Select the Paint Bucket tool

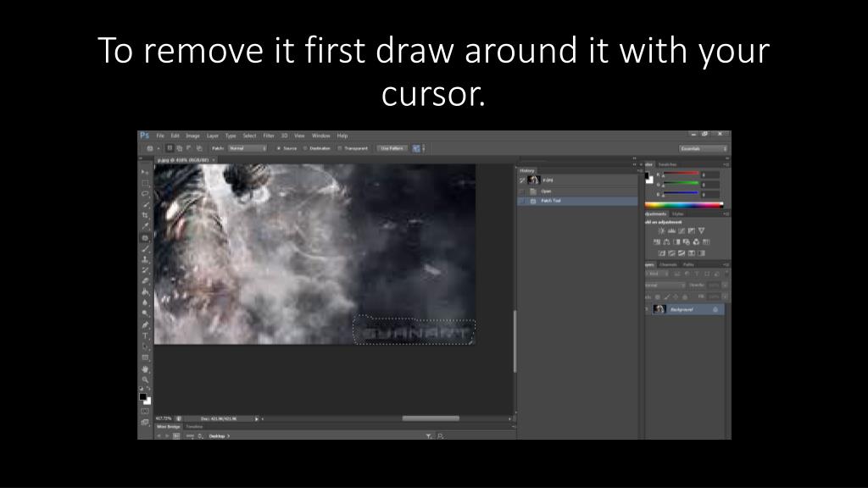tap(145, 292)
